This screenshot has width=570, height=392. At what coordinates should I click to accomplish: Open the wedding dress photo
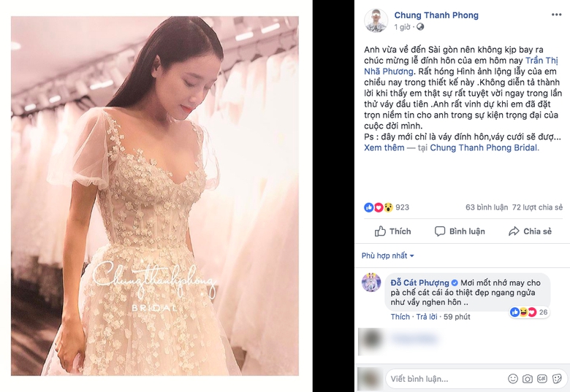click(155, 196)
